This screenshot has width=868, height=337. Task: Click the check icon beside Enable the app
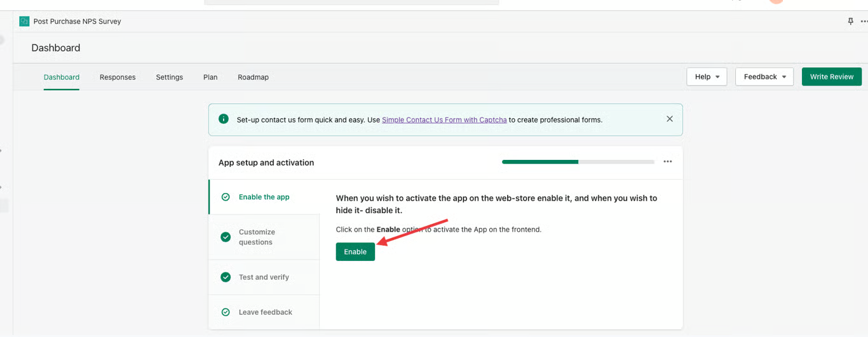(x=226, y=197)
